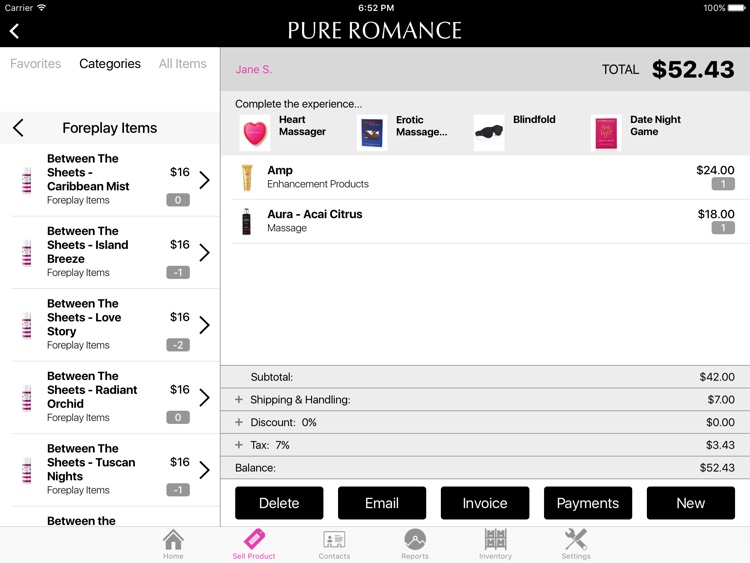Tap the Aura Acai Citrus bottle image
Image resolution: width=750 pixels, height=563 pixels.
click(246, 221)
